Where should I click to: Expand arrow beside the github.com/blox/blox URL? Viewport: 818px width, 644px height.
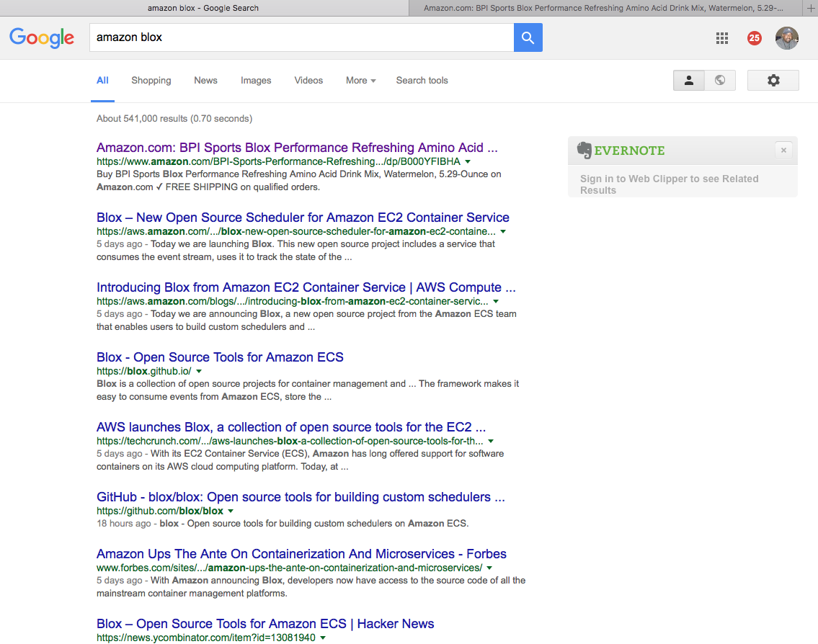click(231, 511)
